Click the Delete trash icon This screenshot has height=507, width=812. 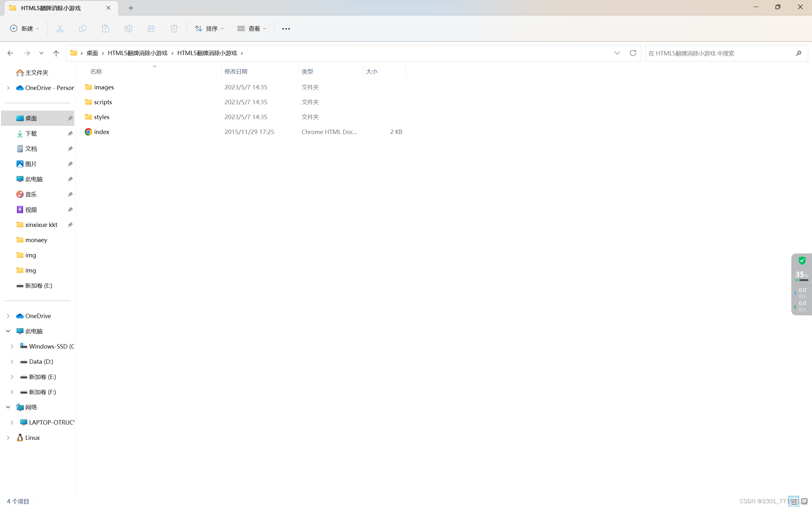click(174, 29)
